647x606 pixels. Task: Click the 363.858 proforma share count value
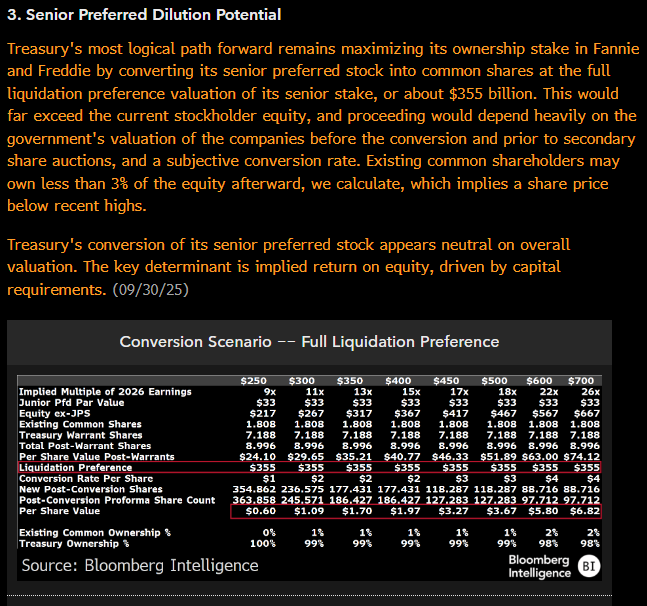254,500
